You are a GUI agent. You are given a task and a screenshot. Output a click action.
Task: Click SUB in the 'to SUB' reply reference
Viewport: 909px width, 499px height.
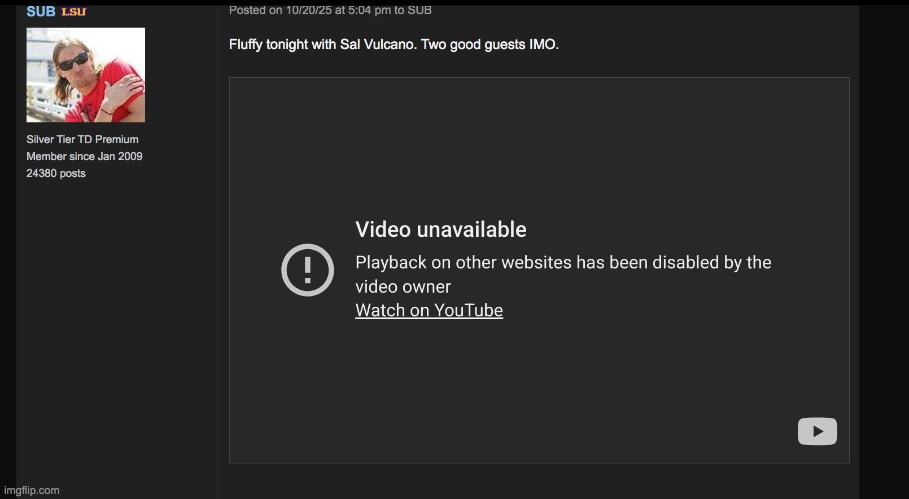[419, 10]
